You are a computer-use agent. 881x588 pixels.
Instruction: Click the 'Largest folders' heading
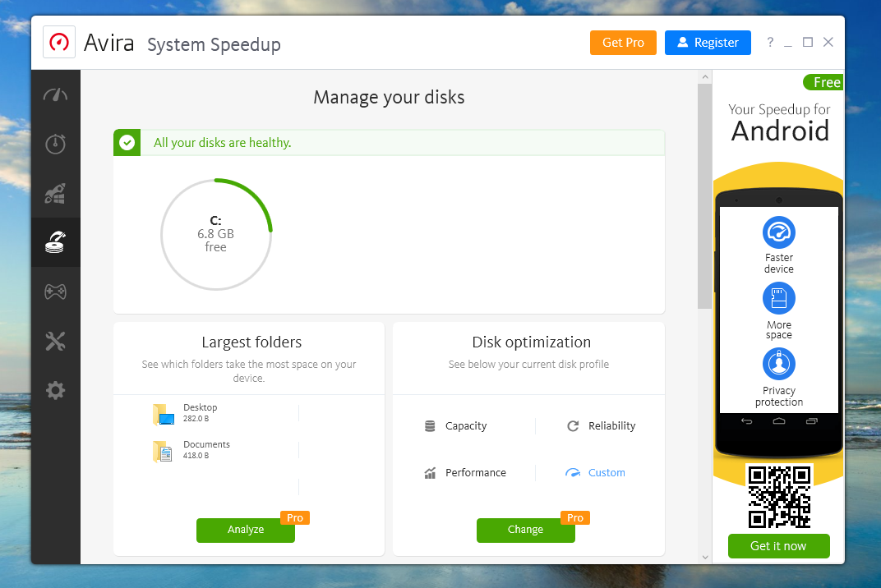coord(251,342)
